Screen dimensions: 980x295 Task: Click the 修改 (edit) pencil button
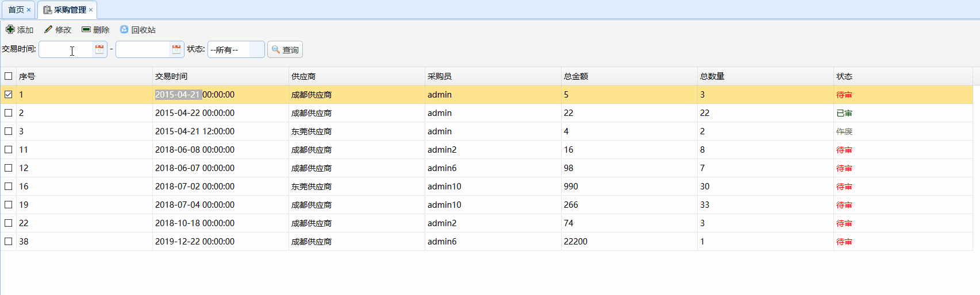click(x=57, y=30)
